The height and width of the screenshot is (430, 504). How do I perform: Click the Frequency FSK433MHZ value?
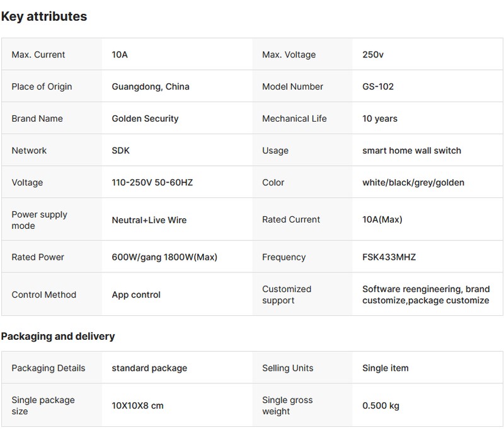tap(389, 257)
